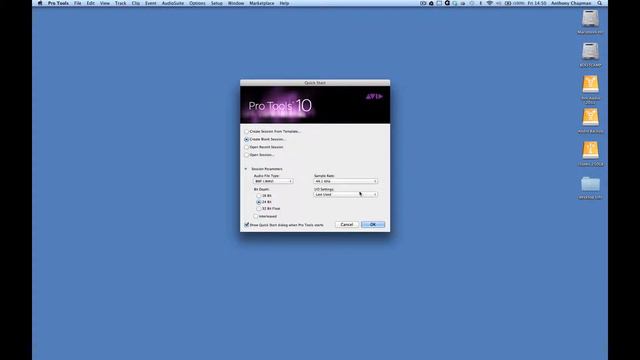
Task: Open the Edit menu
Action: [91, 3]
